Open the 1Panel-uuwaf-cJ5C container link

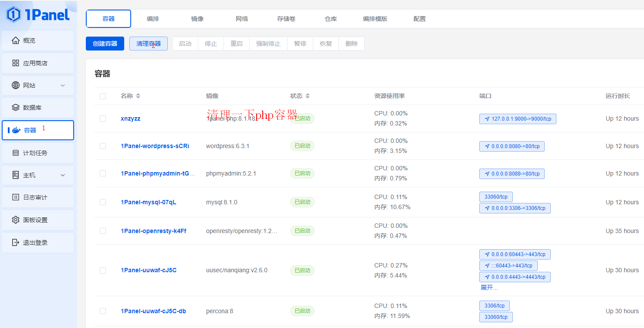(149, 270)
